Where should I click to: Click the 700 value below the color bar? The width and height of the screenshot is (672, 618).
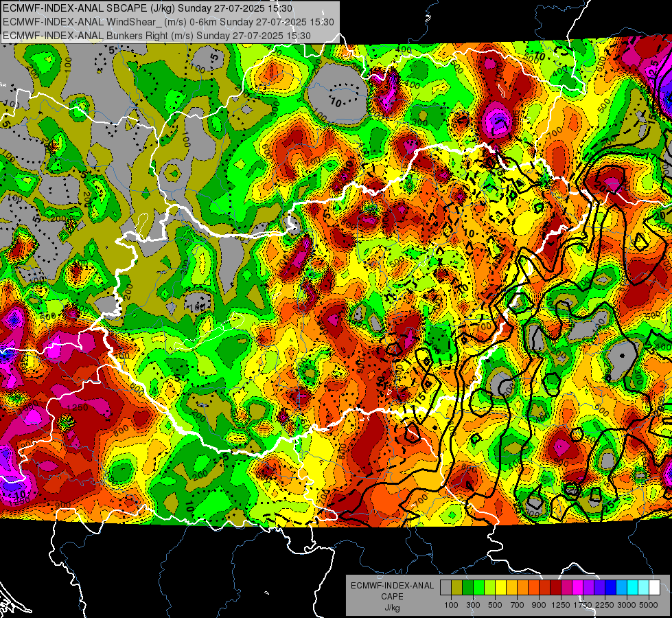pyautogui.click(x=518, y=605)
